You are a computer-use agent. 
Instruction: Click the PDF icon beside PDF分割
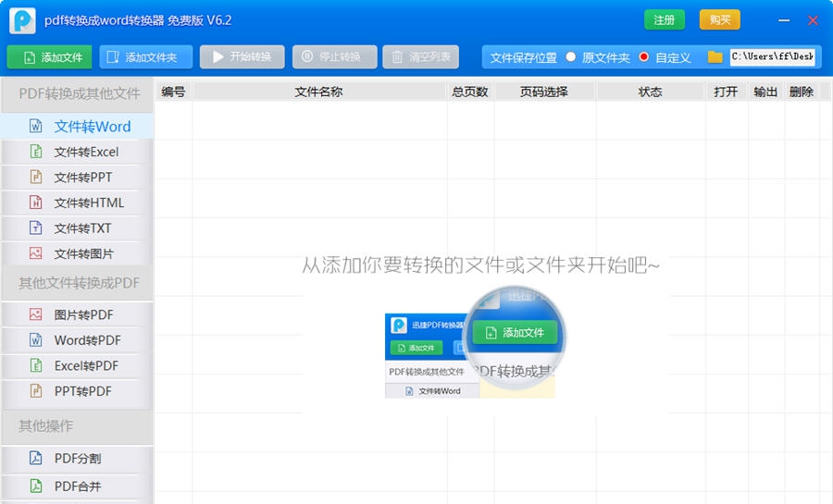coord(35,459)
